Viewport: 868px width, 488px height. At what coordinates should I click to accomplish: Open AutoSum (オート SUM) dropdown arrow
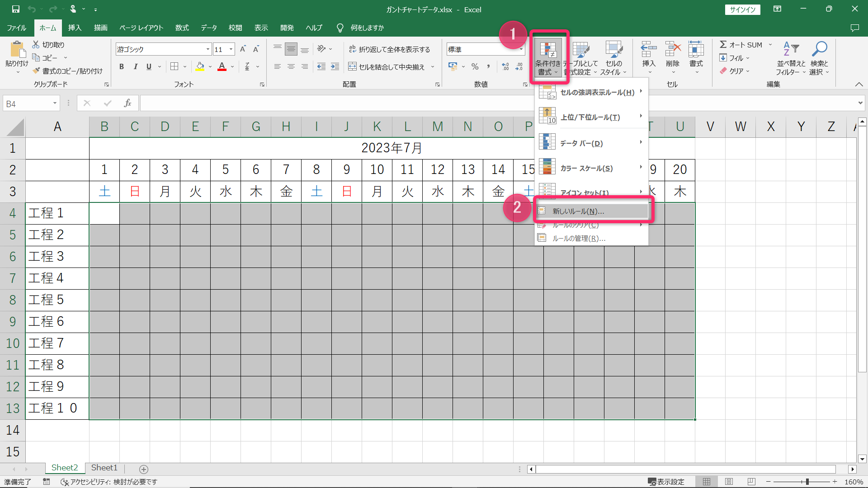(770, 45)
